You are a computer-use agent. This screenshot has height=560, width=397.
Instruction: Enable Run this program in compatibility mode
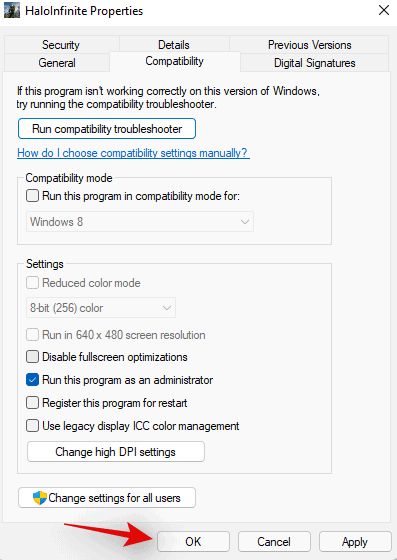[x=32, y=196]
